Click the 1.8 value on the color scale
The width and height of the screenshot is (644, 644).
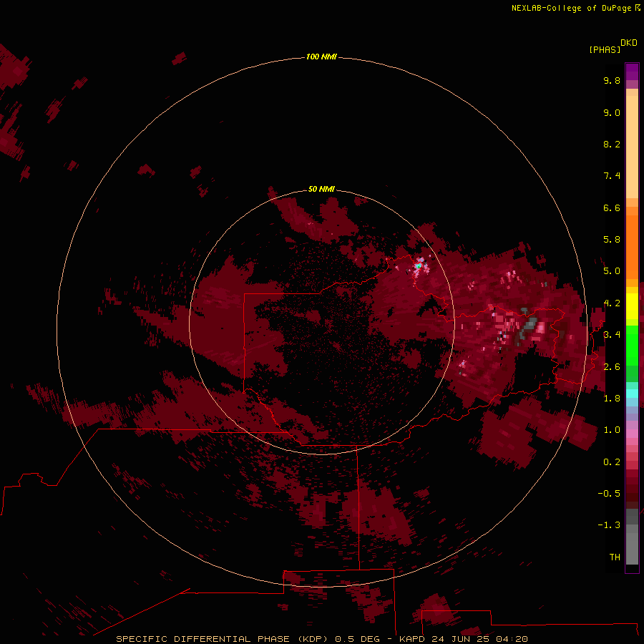click(612, 399)
